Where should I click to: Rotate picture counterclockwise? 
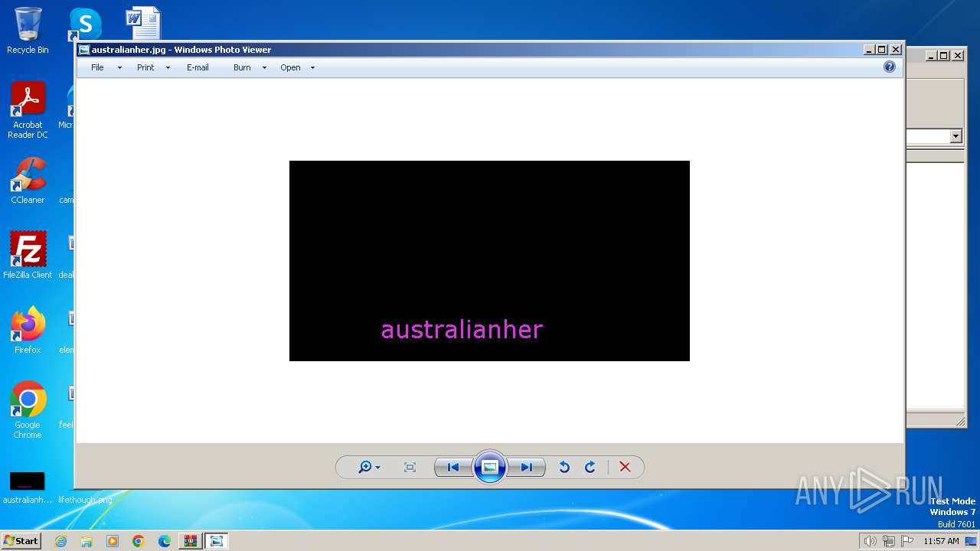pos(564,467)
